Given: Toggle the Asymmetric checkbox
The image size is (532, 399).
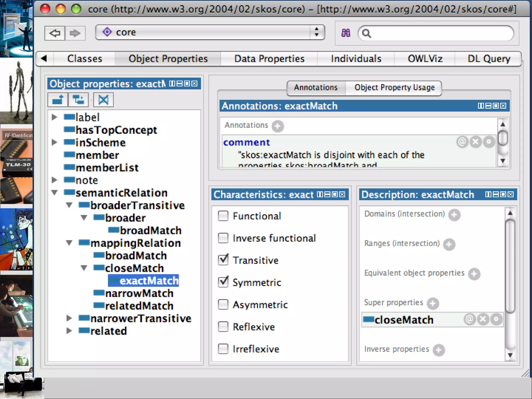Looking at the screenshot, I should [223, 304].
